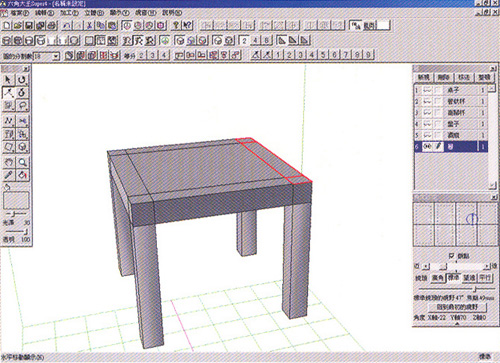Click the scissors cut icon
The width and height of the screenshot is (500, 363).
90,25
